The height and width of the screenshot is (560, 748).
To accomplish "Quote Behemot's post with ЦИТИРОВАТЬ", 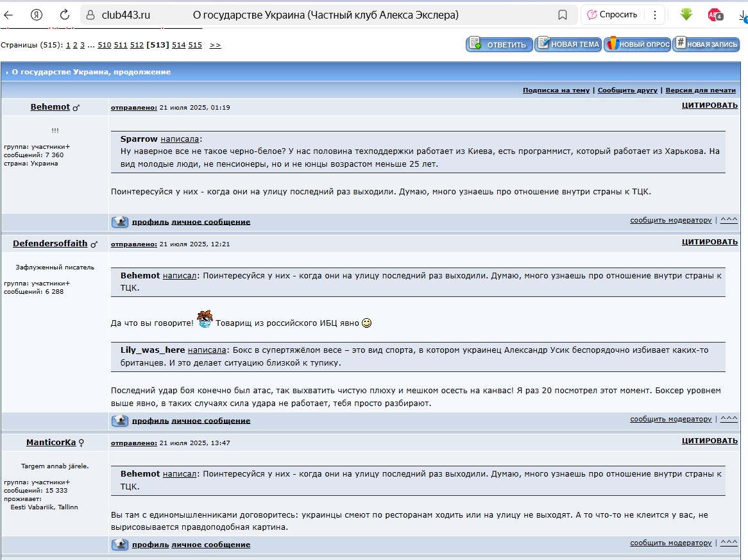I will pyautogui.click(x=710, y=105).
